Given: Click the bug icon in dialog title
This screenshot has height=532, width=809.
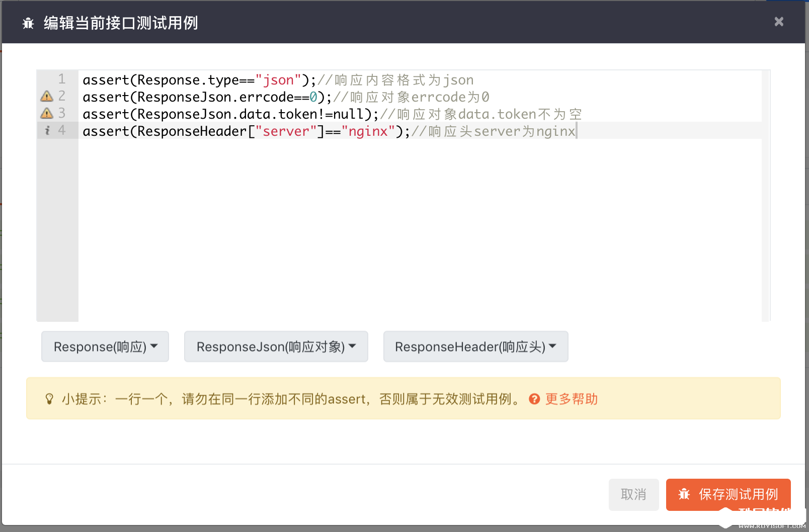Looking at the screenshot, I should click(x=28, y=23).
